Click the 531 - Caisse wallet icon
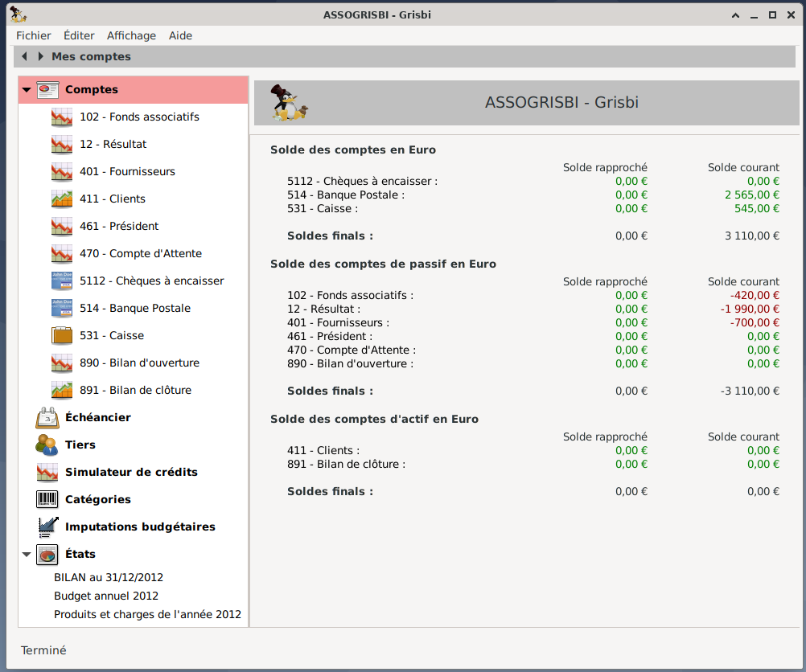 pyautogui.click(x=62, y=336)
